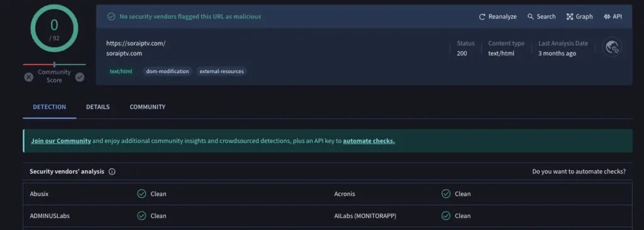
Task: Open the API code icon
Action: 607,16
